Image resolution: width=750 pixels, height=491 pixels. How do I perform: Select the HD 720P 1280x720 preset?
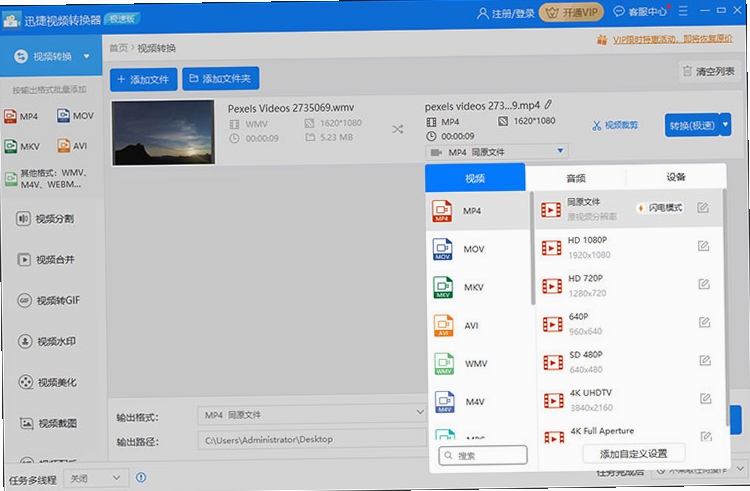629,285
